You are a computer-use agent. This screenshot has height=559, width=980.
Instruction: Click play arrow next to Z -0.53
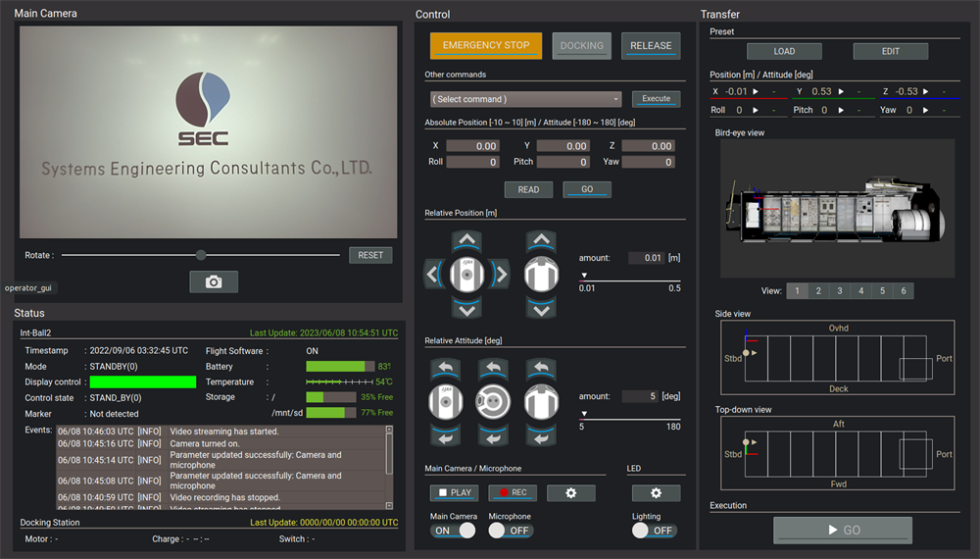coord(926,91)
